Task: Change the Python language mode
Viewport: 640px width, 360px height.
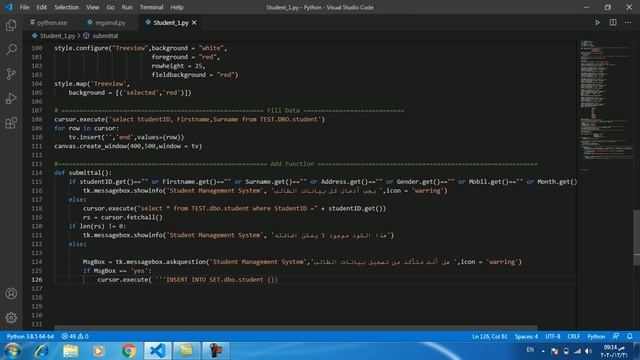Action: (596, 336)
